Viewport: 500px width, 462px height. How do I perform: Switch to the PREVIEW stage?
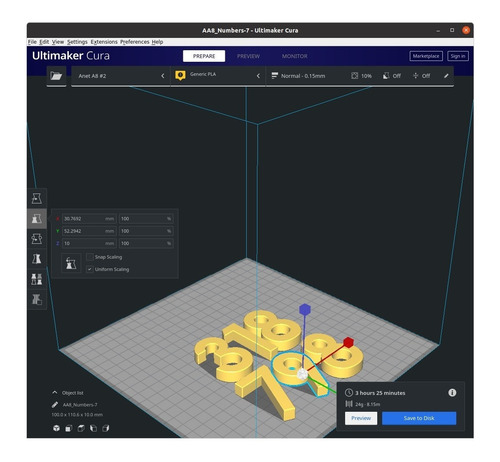248,56
